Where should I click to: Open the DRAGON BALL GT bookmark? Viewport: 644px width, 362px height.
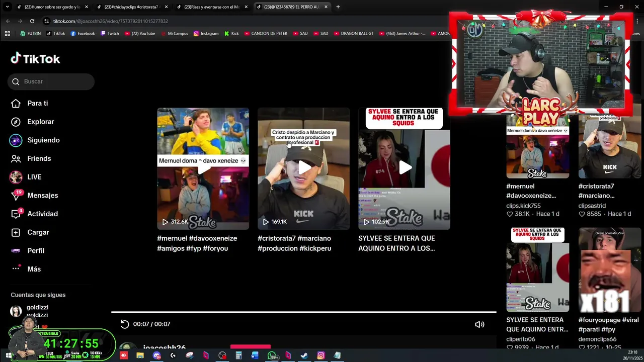[353, 34]
